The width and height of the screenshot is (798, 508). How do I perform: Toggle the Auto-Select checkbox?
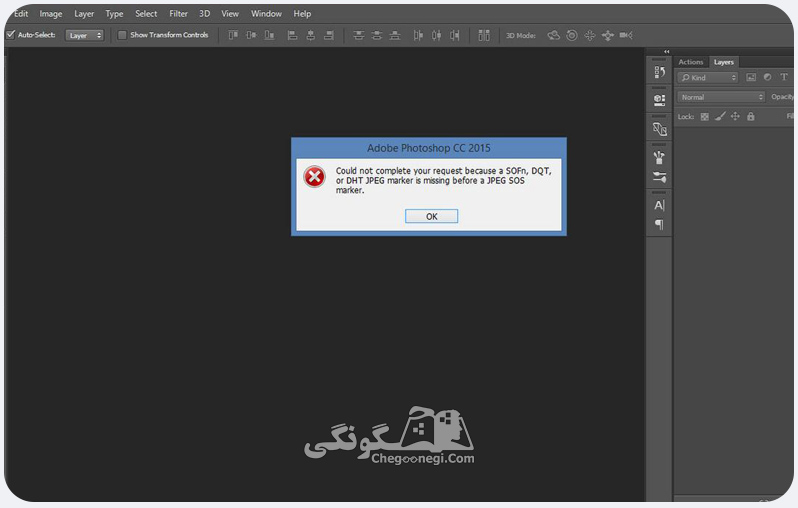click(x=10, y=35)
